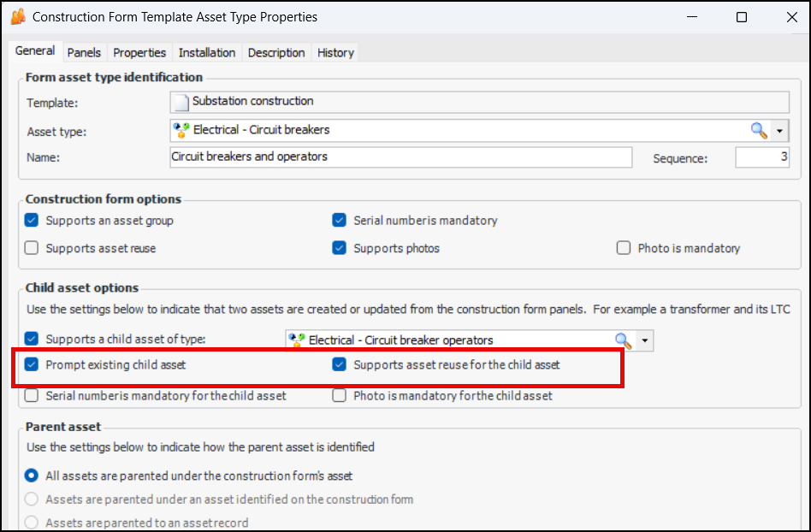The image size is (811, 532).
Task: Enable Supports asset reuse checkbox
Action: click(x=32, y=248)
